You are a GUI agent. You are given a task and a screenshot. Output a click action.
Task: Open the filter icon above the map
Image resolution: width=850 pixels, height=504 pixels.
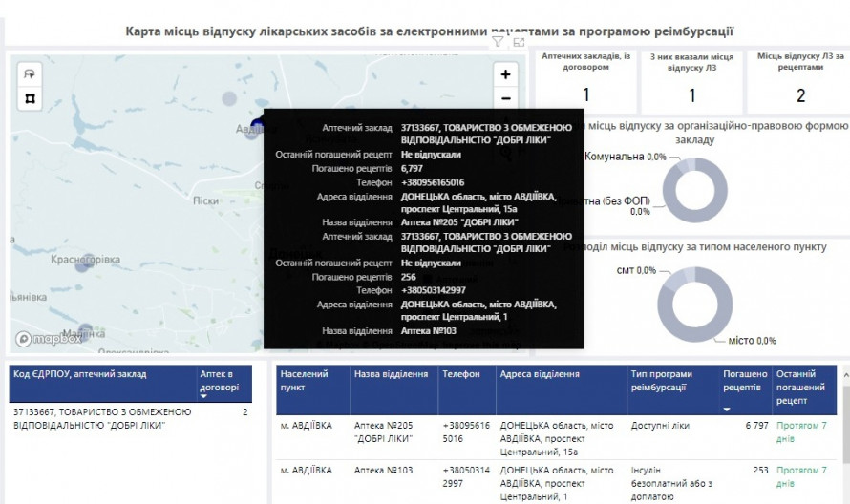[x=499, y=42]
